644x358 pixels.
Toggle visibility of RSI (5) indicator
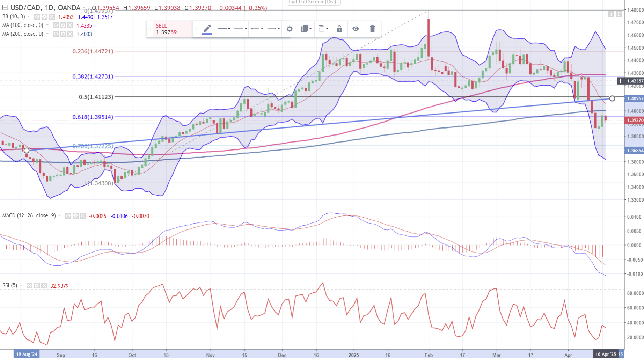pyautogui.click(x=30, y=286)
